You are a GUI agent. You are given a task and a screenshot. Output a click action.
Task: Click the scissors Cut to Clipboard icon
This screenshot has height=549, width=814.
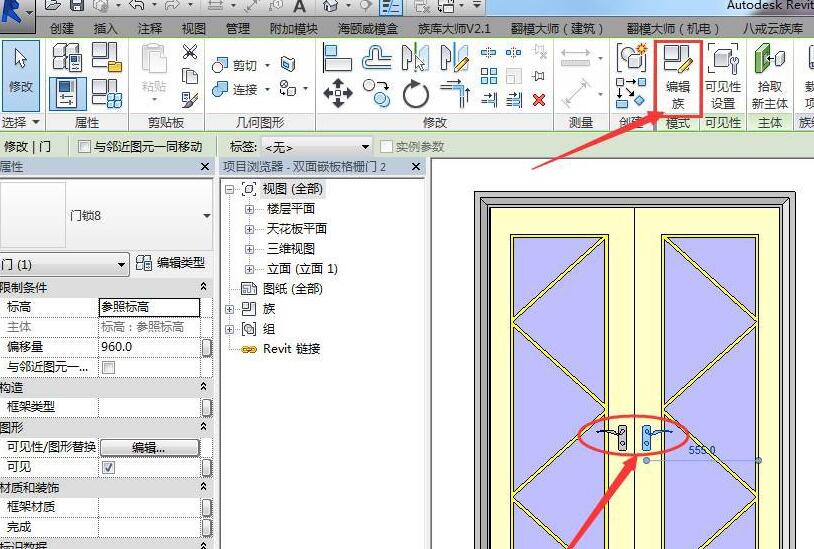click(x=190, y=52)
